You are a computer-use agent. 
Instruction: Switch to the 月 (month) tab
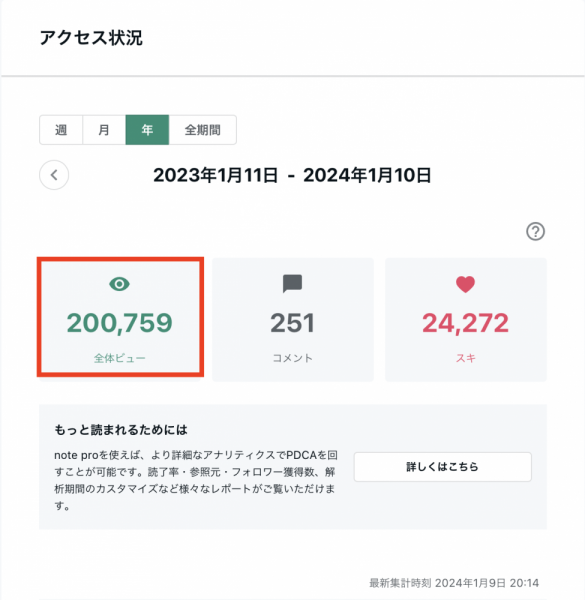coord(104,130)
